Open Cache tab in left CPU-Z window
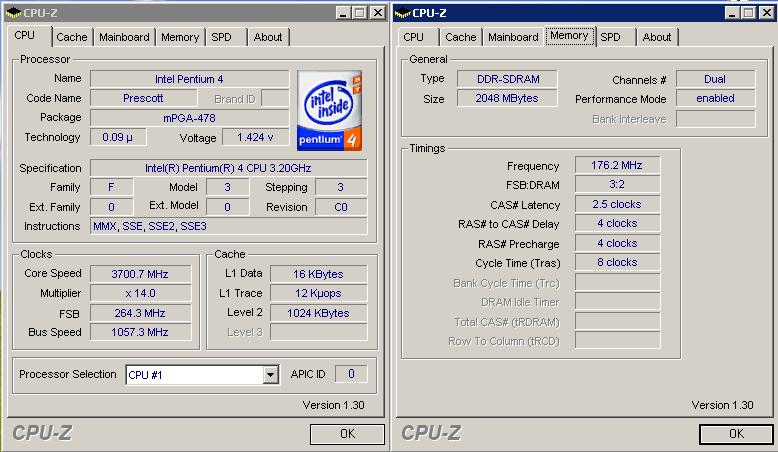The height and width of the screenshot is (452, 778). pyautogui.click(x=71, y=37)
